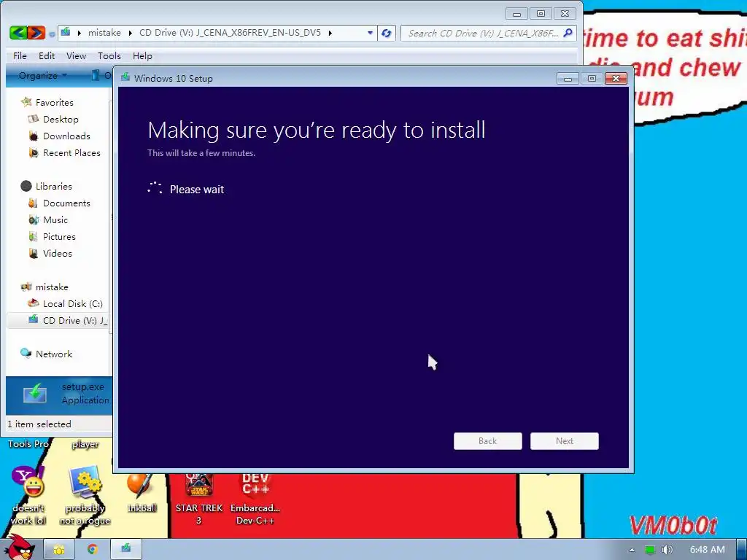Click the Show desktop strip on taskbar
The width and height of the screenshot is (747, 560).
pos(741,550)
